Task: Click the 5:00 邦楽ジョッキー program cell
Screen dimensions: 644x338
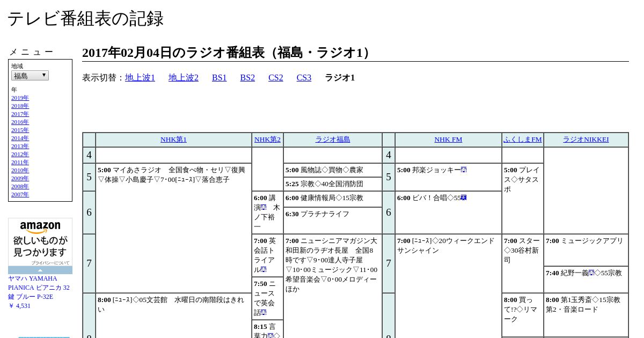Action: pyautogui.click(x=448, y=177)
